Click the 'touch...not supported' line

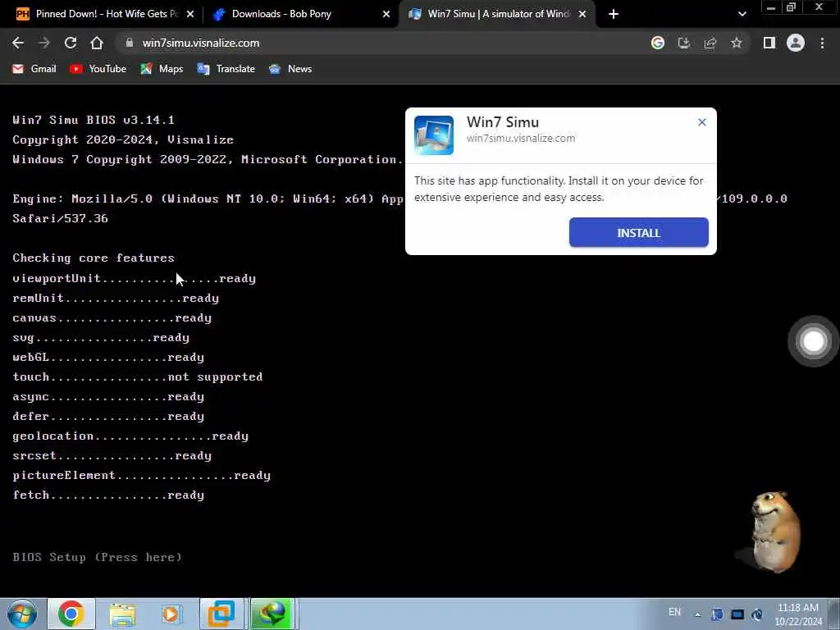[x=138, y=377]
